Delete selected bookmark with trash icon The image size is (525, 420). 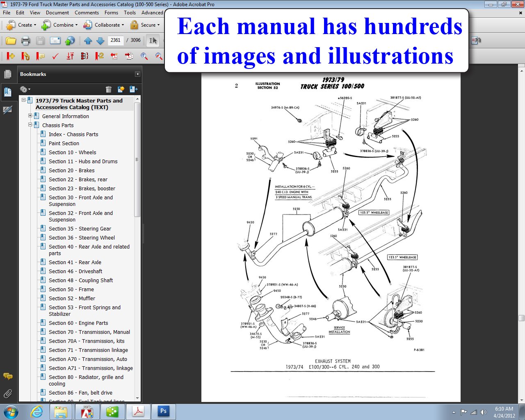(x=109, y=89)
